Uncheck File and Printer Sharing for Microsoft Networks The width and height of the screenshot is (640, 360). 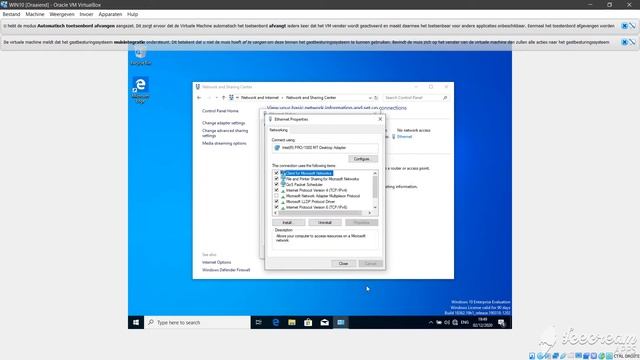tap(277, 179)
